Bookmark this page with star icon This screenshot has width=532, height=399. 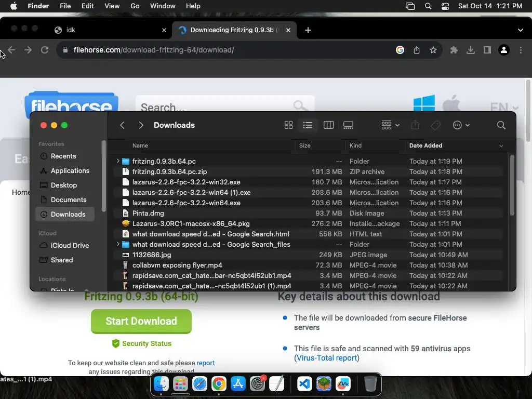pyautogui.click(x=433, y=50)
